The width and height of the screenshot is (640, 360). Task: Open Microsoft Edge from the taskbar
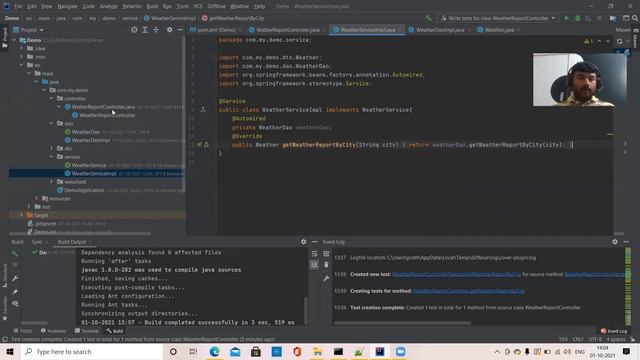click(215, 351)
